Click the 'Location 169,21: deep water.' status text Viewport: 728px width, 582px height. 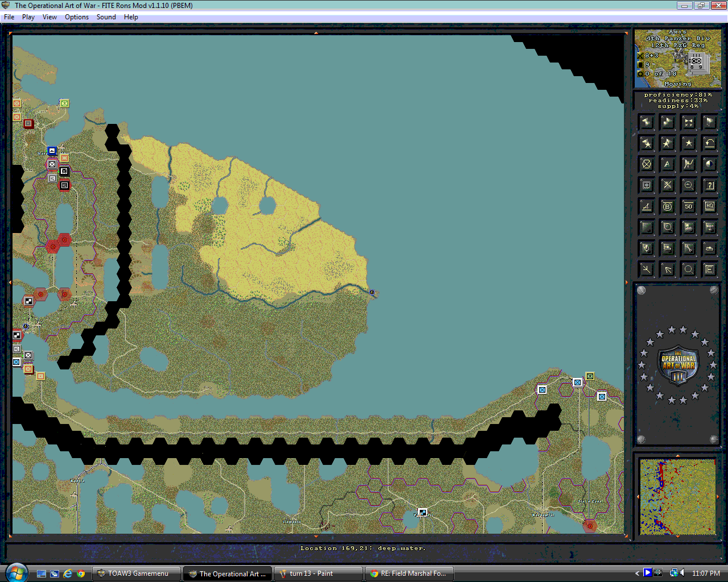363,548
